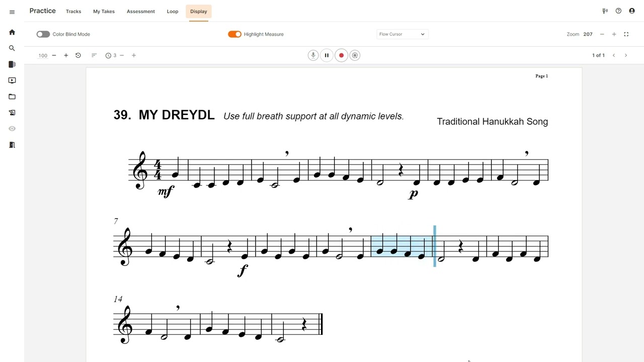Click the zoom value 207
This screenshot has width=644, height=362.
pos(588,34)
